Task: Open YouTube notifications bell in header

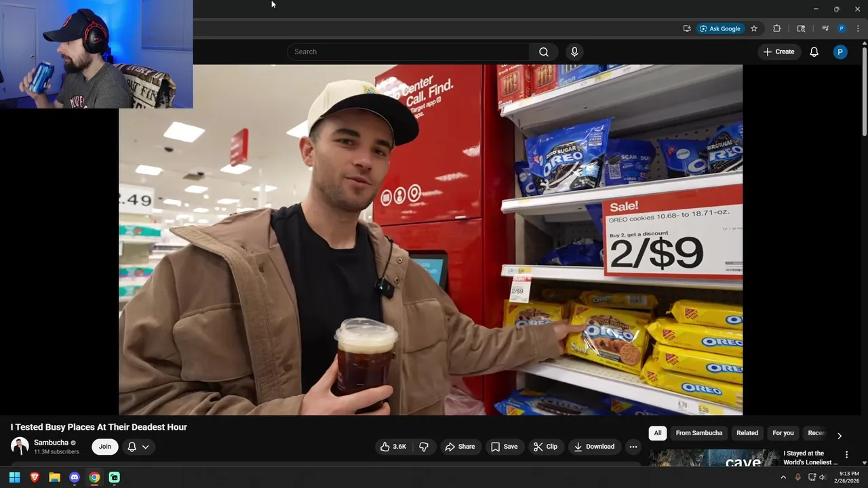Action: point(814,52)
